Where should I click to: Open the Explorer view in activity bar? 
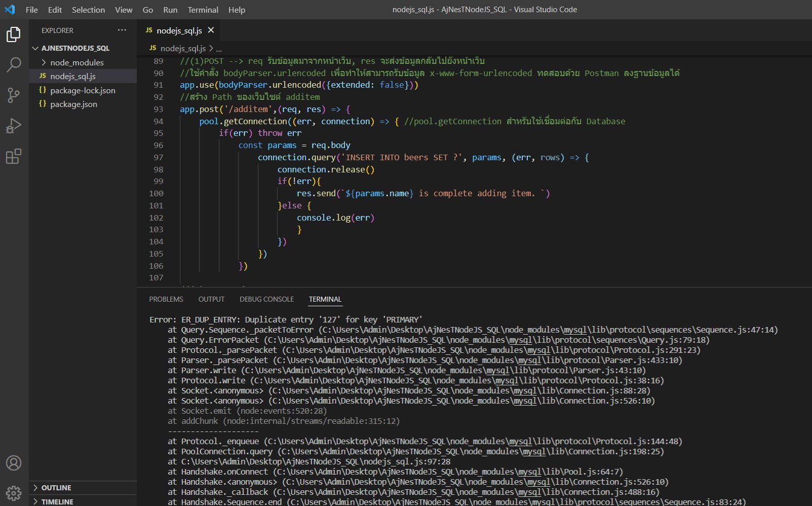point(14,34)
